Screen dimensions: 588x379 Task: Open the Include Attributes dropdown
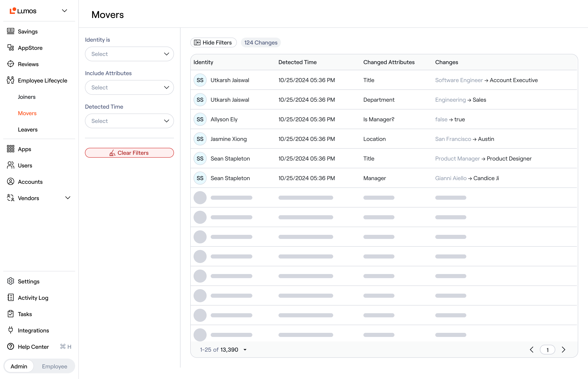(129, 87)
